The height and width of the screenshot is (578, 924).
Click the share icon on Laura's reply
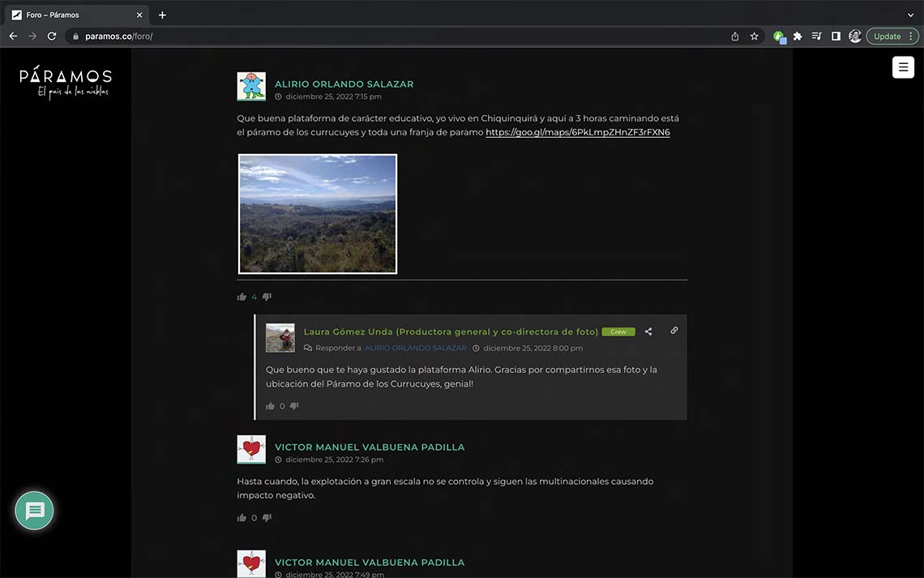[x=648, y=332]
